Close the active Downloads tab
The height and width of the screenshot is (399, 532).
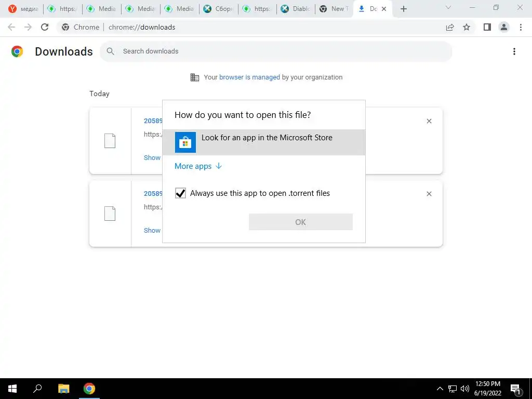[x=384, y=9]
